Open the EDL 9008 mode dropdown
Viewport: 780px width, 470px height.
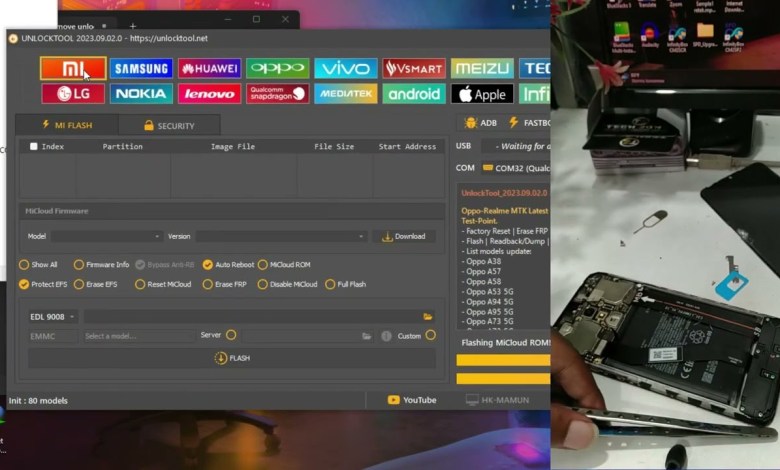pyautogui.click(x=53, y=317)
